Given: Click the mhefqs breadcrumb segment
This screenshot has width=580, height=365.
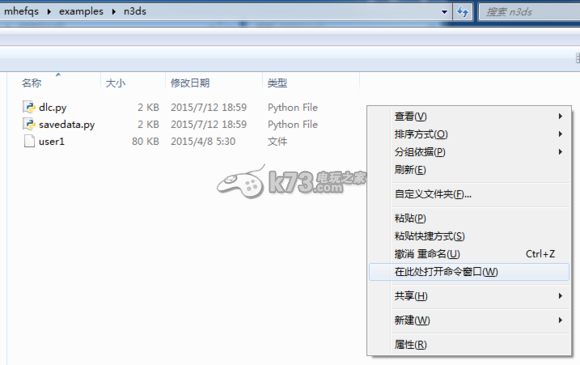Looking at the screenshot, I should (x=21, y=11).
